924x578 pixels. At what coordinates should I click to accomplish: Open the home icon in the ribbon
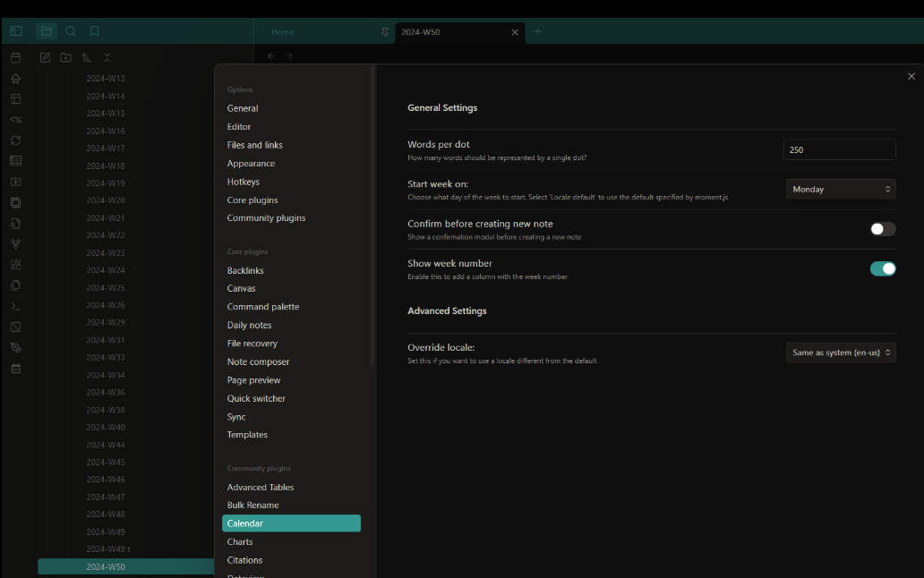[16, 78]
